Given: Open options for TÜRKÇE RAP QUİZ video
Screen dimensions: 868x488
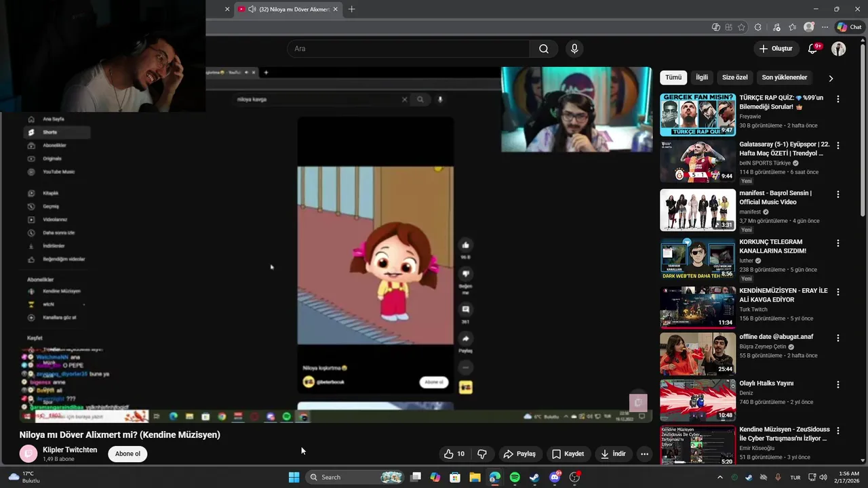Looking at the screenshot, I should coord(838,99).
